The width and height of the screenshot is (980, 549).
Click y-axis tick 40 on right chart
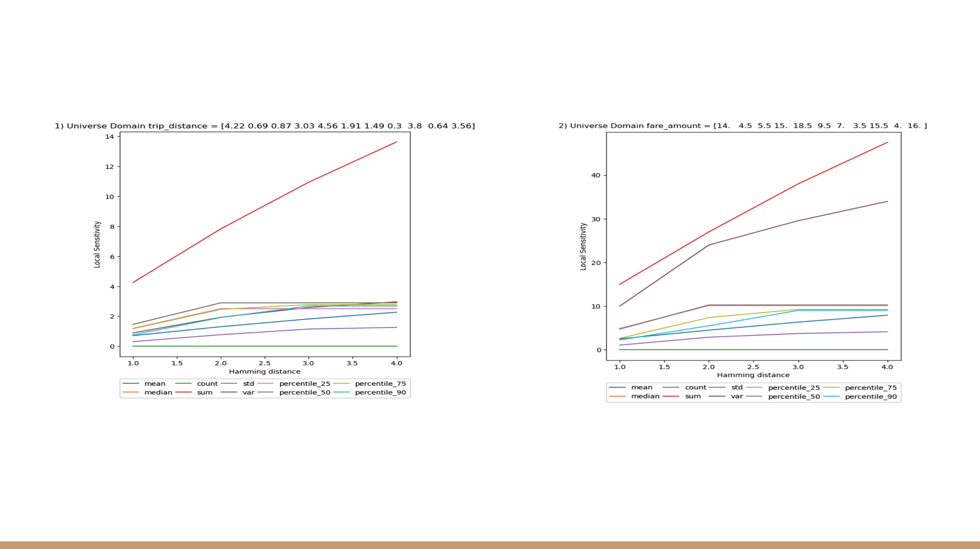point(595,175)
